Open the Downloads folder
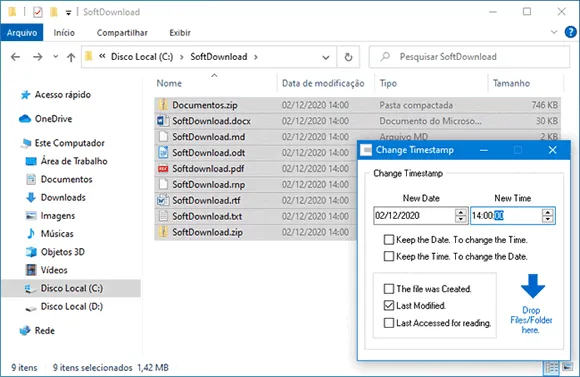 click(x=63, y=197)
